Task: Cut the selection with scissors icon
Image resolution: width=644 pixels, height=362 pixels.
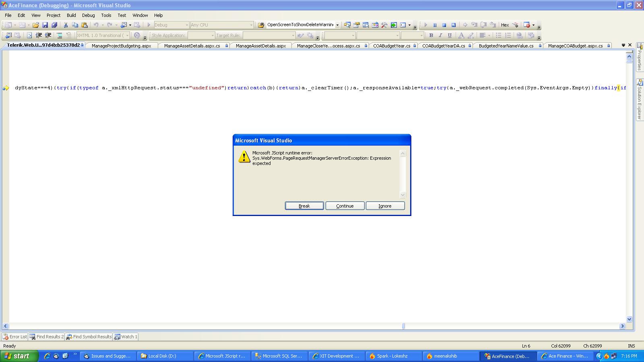Action: [x=66, y=25]
